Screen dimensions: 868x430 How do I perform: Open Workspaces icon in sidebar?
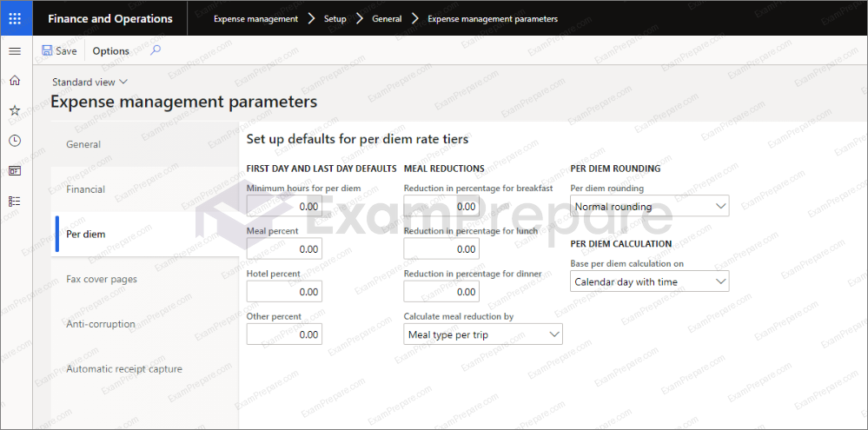pyautogui.click(x=15, y=170)
